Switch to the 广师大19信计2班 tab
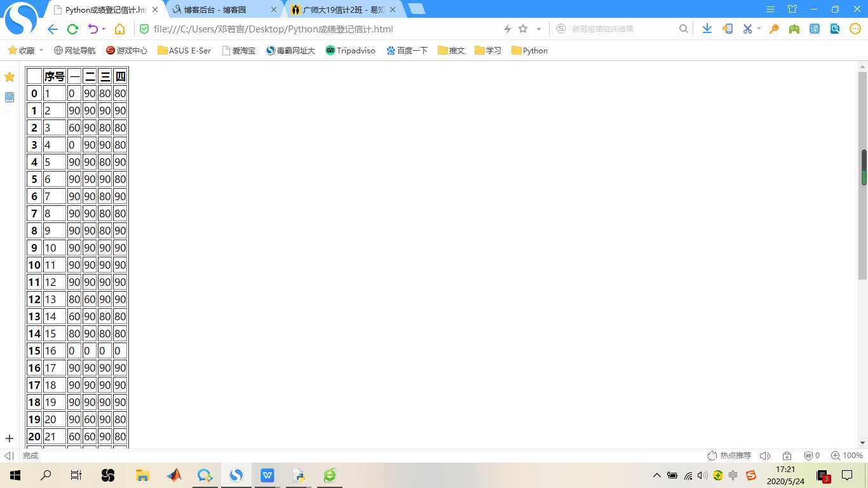This screenshot has height=488, width=868. pos(343,10)
